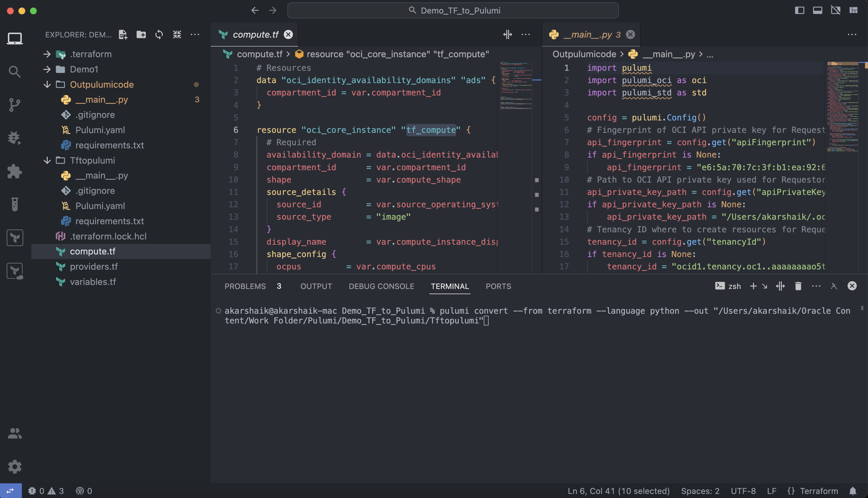This screenshot has width=868, height=498.
Task: Create a new file in the Explorer
Action: pos(123,35)
